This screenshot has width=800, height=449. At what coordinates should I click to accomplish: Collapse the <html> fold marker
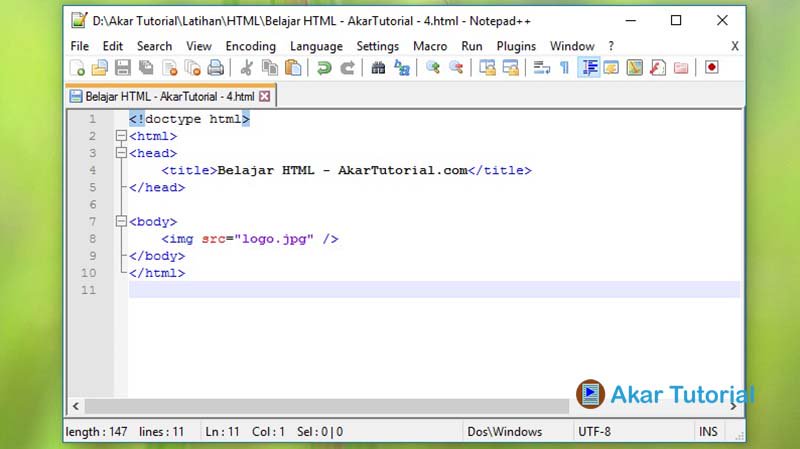pos(121,136)
